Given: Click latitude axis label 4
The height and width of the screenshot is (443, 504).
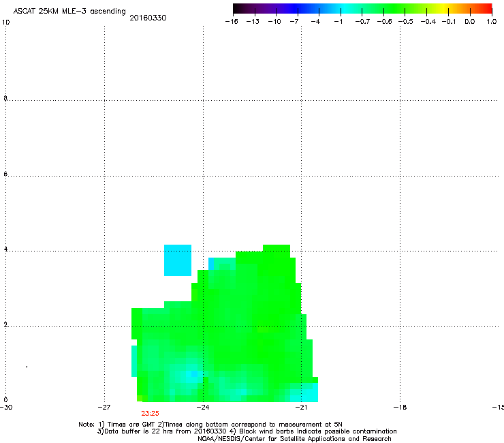Looking at the screenshot, I should point(5,249).
